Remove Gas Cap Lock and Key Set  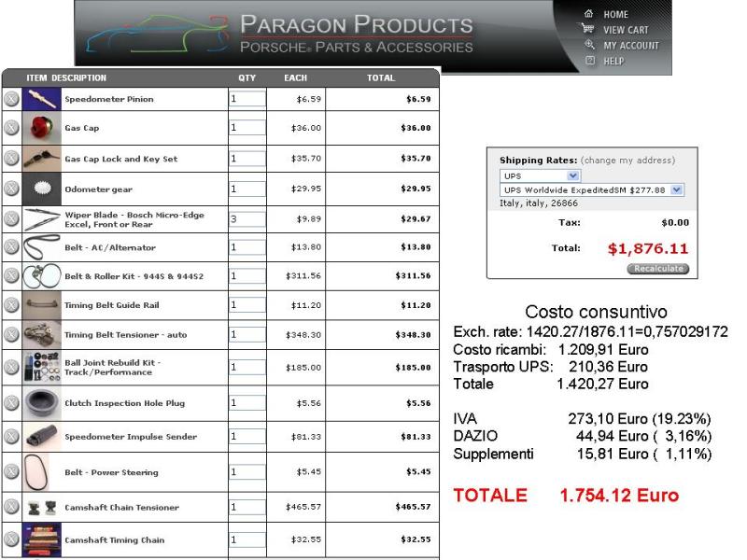pos(11,158)
